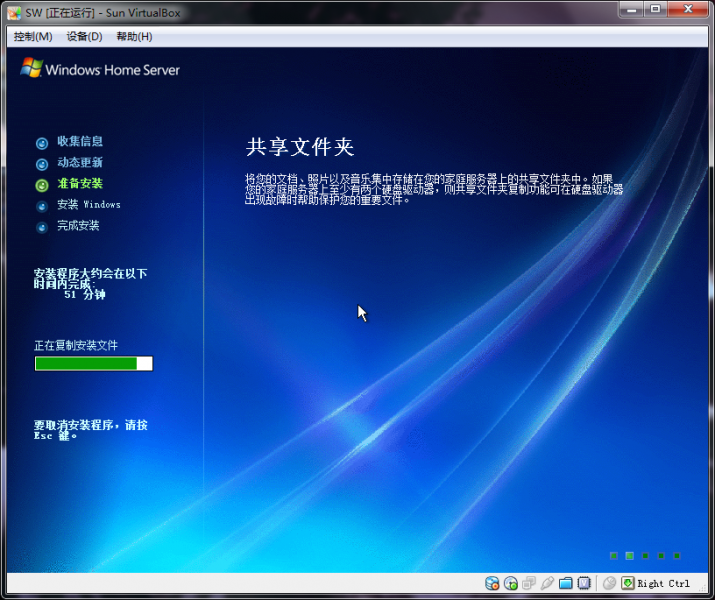Click the highlighted 准备安装 step label
715x600 pixels.
(x=80, y=183)
